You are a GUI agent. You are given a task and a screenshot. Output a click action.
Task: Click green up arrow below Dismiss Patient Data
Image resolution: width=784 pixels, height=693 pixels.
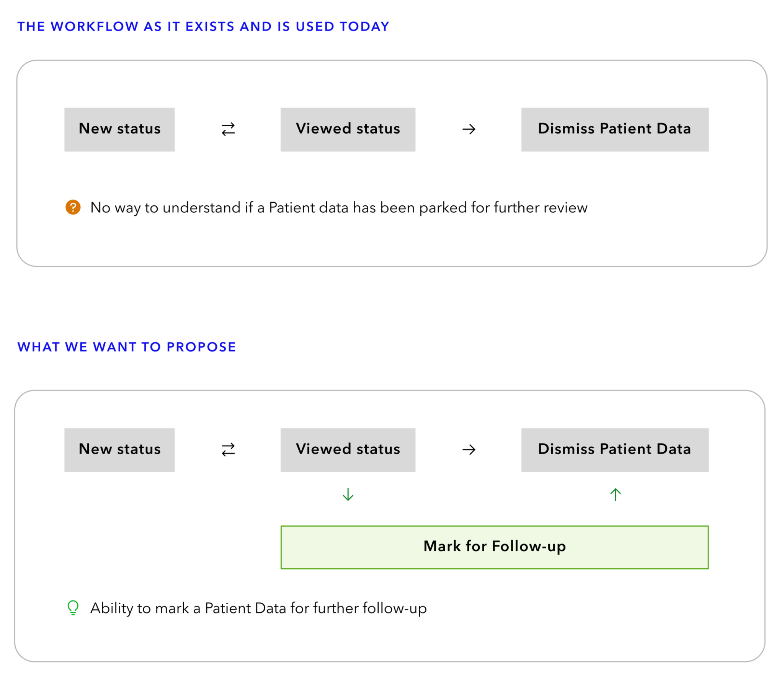616,495
